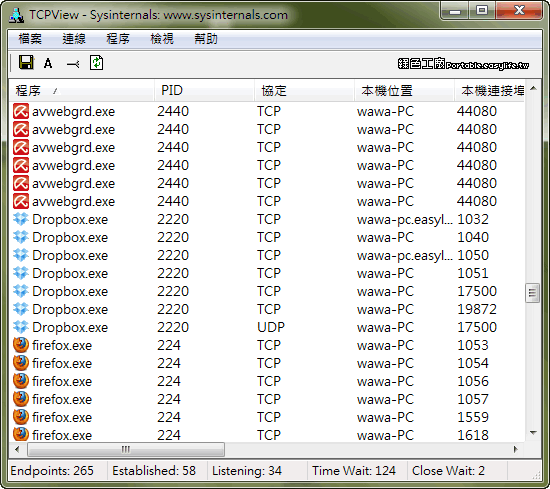Click PID 2220 on the port 1040 row
This screenshot has height=489, width=550.
[x=173, y=237]
